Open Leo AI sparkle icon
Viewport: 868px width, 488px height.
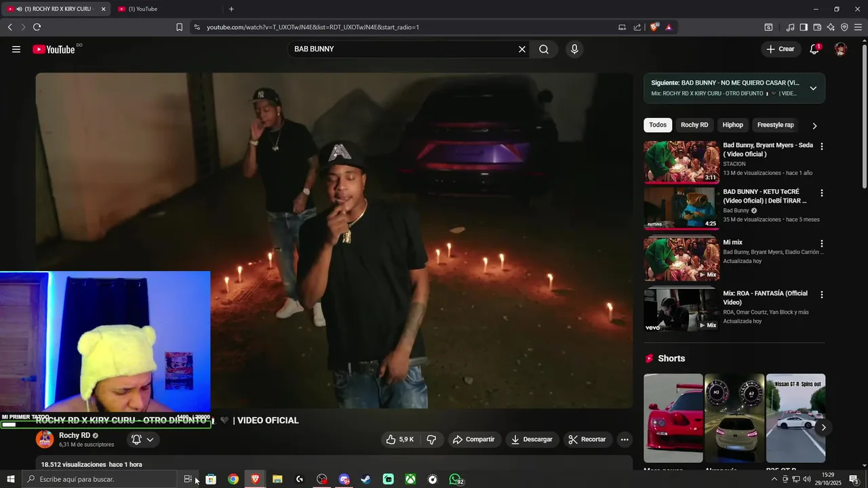[x=831, y=27]
